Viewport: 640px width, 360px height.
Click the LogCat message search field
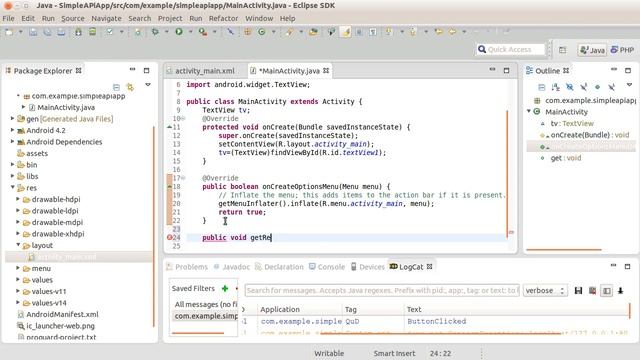click(x=382, y=291)
